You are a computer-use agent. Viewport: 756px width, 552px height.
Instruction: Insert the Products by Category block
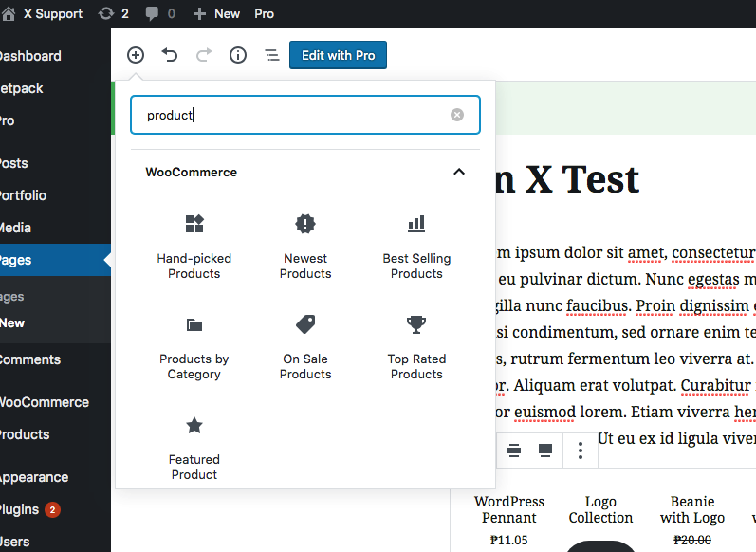(x=194, y=347)
